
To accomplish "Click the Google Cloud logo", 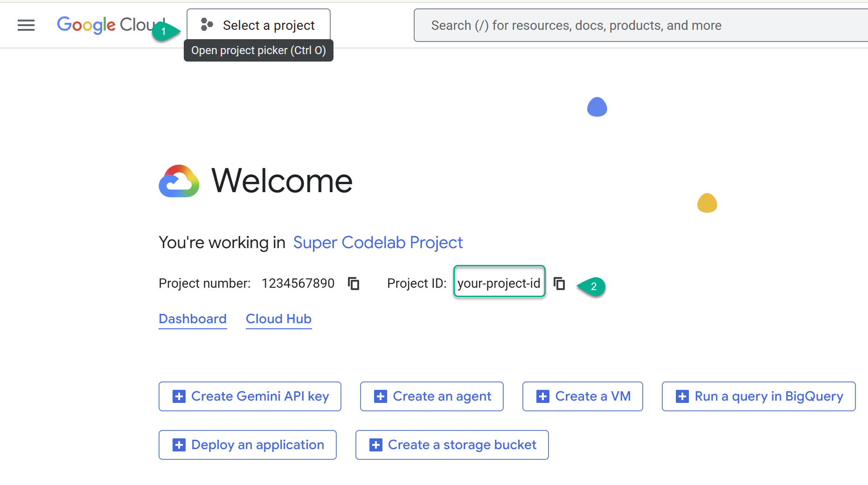I will pyautogui.click(x=111, y=25).
